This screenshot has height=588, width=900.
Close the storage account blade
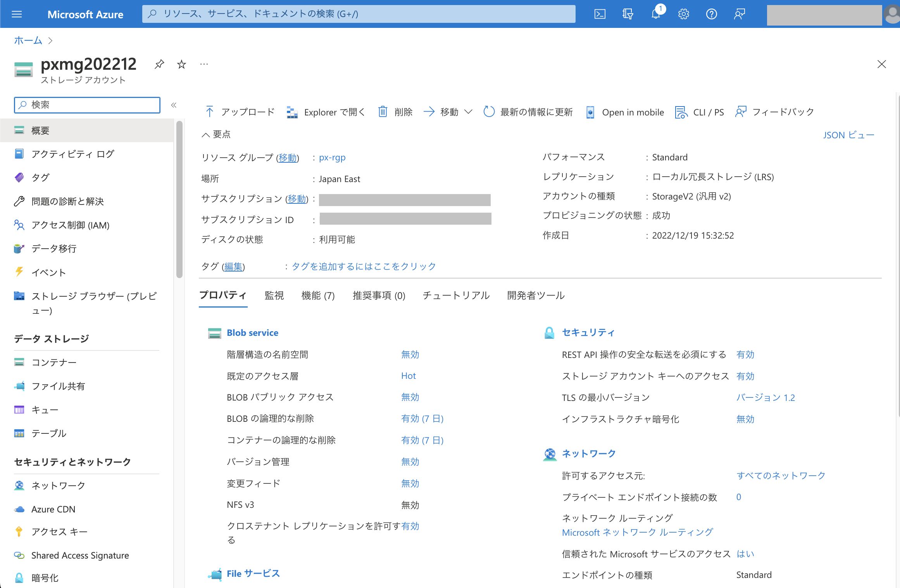click(x=881, y=64)
